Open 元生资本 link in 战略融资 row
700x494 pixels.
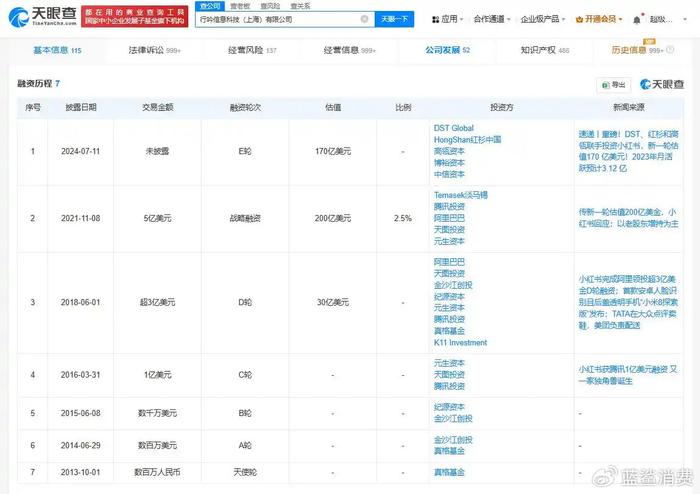coord(449,241)
